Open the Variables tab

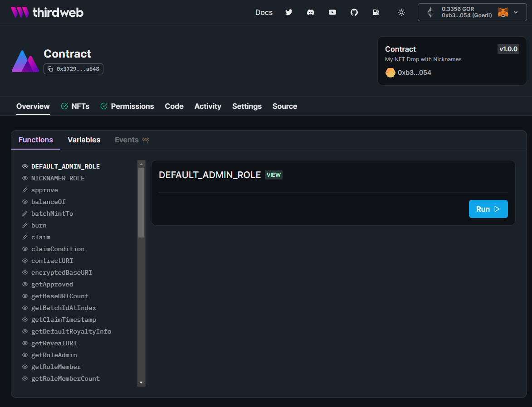click(83, 140)
